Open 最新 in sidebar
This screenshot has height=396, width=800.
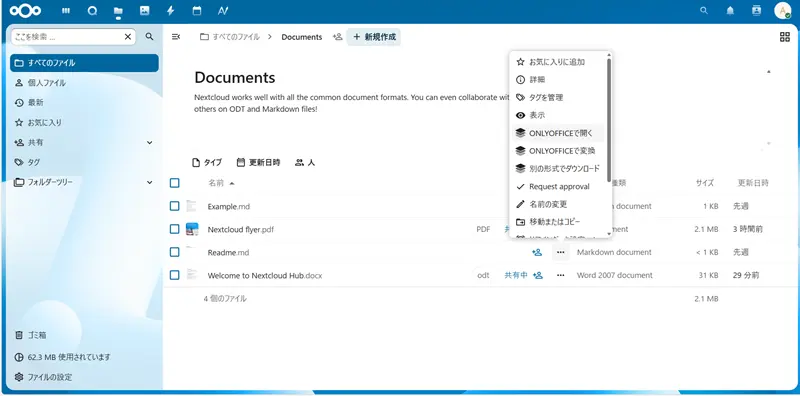(x=84, y=103)
